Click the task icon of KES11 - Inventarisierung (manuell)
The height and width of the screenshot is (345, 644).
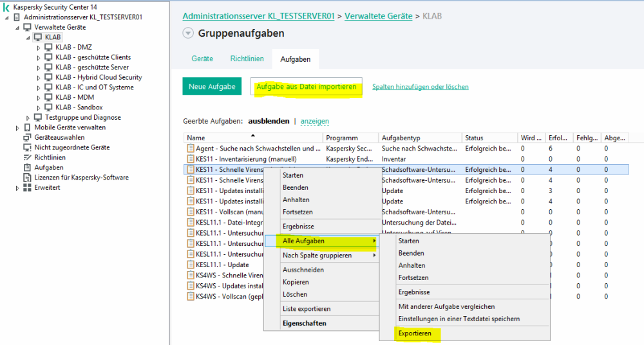(x=190, y=159)
